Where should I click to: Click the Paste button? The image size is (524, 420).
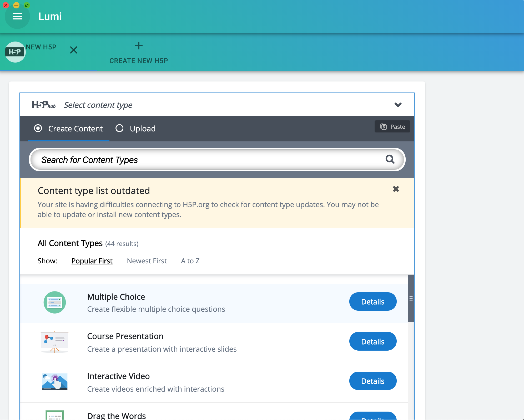pyautogui.click(x=392, y=127)
